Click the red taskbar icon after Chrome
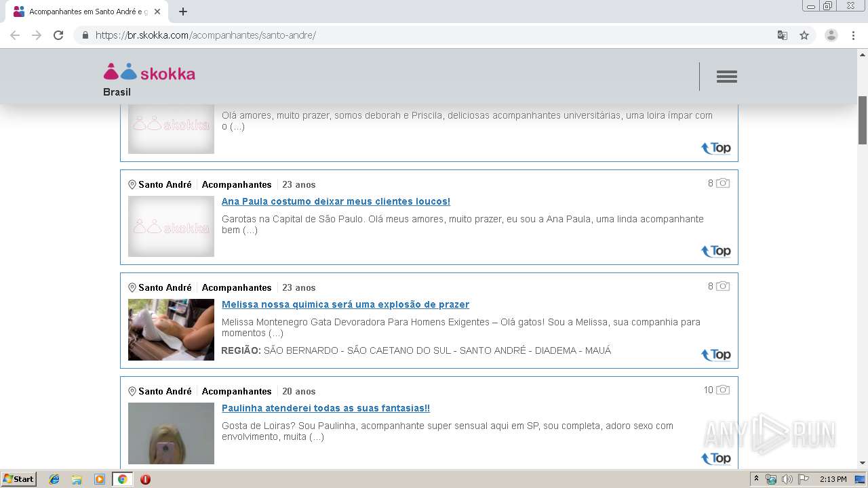Viewport: 868px width, 488px height. [x=145, y=479]
